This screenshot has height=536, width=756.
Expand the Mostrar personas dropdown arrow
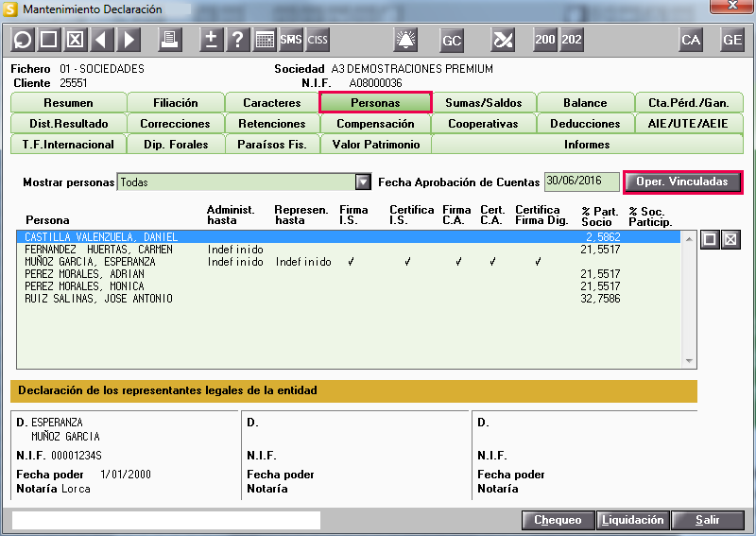tap(363, 182)
